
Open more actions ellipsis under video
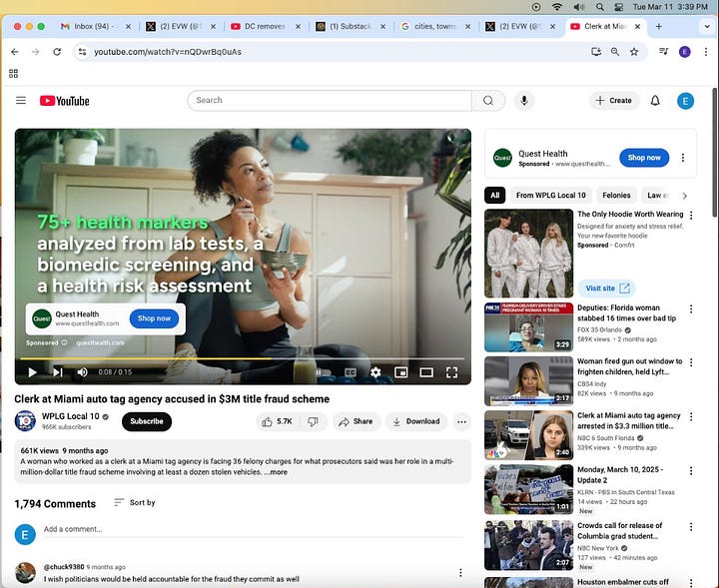[x=461, y=421]
